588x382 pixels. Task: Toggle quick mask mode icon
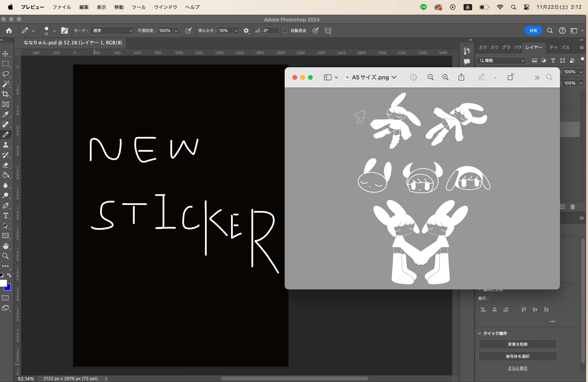(x=5, y=298)
